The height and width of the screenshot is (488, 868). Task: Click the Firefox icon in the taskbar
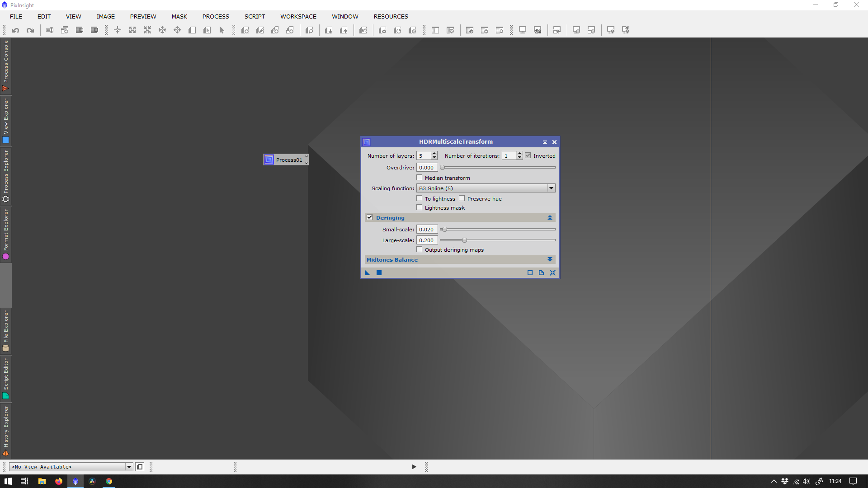pyautogui.click(x=59, y=481)
